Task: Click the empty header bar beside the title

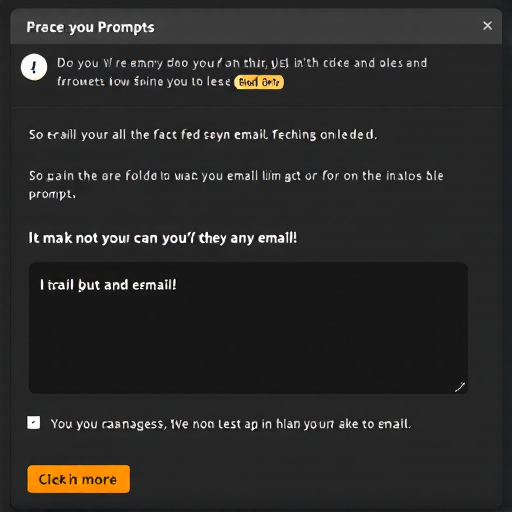Action: click(317, 27)
